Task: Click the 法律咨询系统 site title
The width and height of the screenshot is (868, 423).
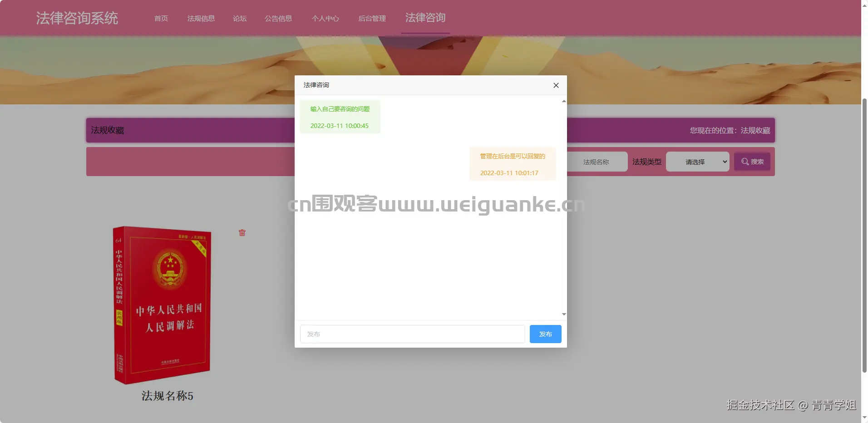Action: [x=77, y=18]
